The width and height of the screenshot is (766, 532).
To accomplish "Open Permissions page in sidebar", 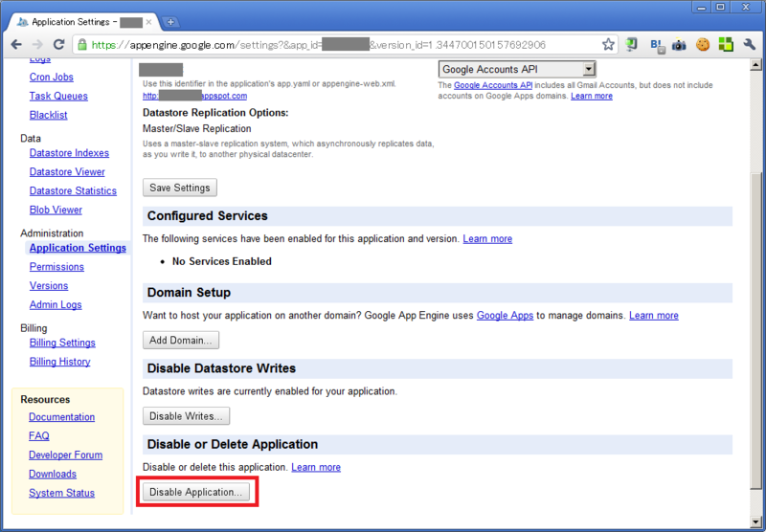I will 56,267.
